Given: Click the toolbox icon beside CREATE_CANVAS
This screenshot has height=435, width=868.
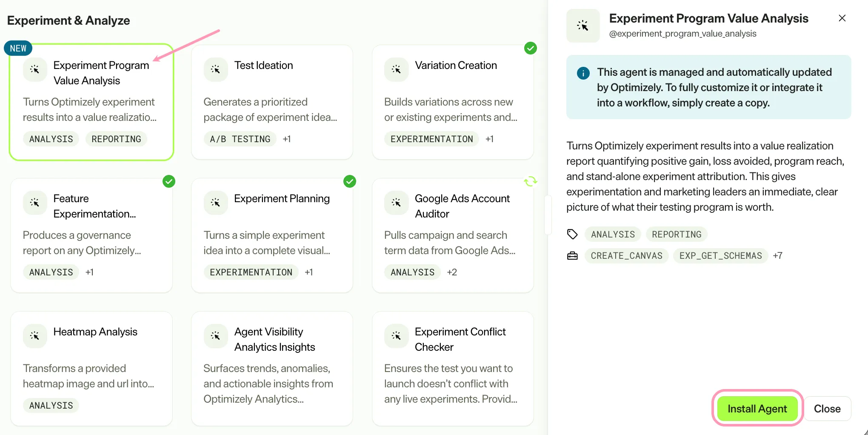Looking at the screenshot, I should 572,256.
